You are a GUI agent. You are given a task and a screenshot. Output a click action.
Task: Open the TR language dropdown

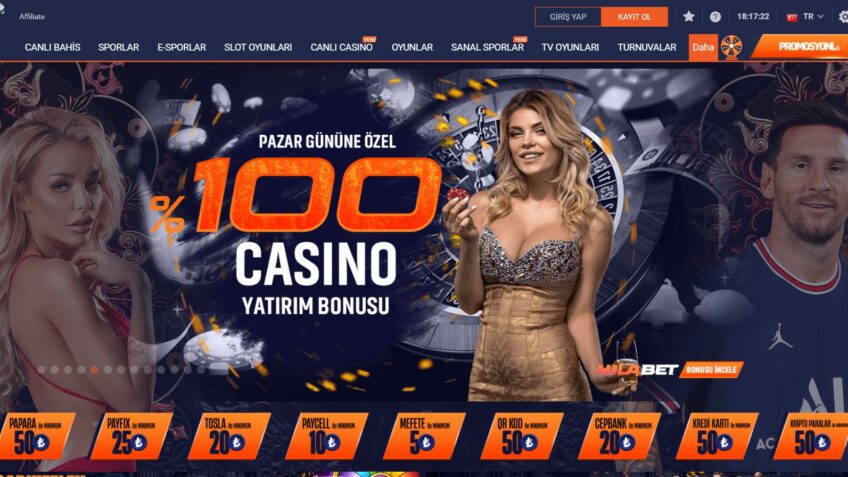[805, 17]
